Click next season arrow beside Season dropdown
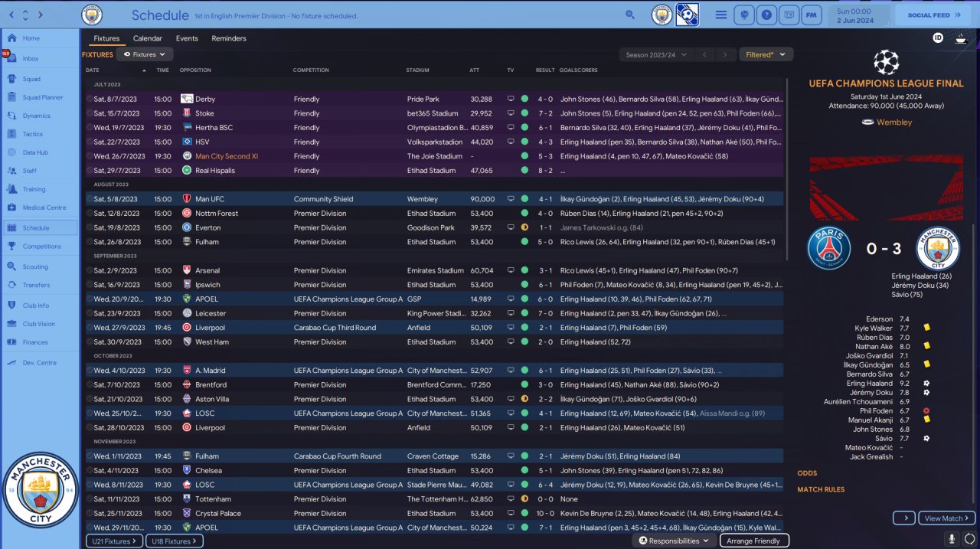Viewport: 980px width, 549px height. click(x=724, y=54)
